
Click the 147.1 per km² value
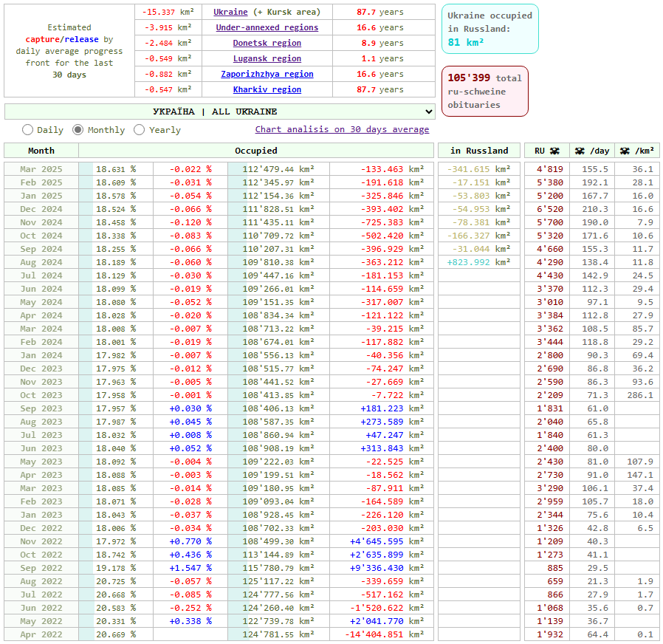click(x=640, y=475)
